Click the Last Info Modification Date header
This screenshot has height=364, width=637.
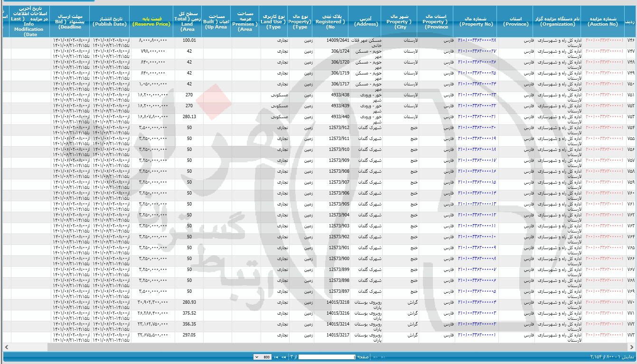(x=29, y=21)
